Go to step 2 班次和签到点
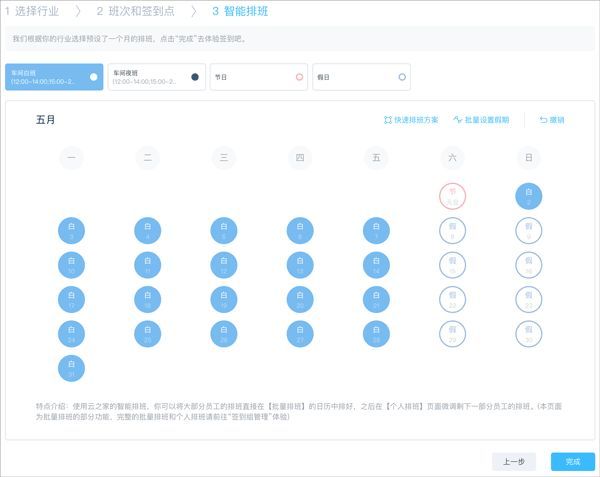 [140, 11]
